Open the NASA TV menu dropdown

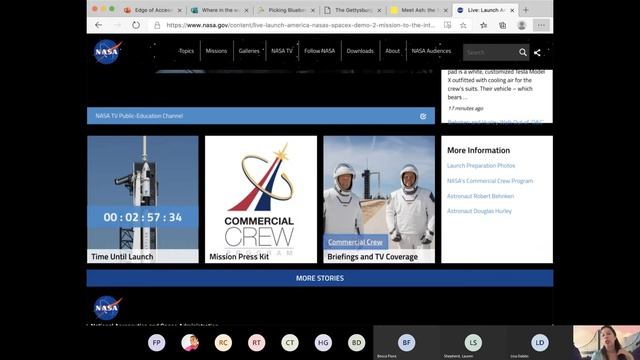click(x=282, y=51)
